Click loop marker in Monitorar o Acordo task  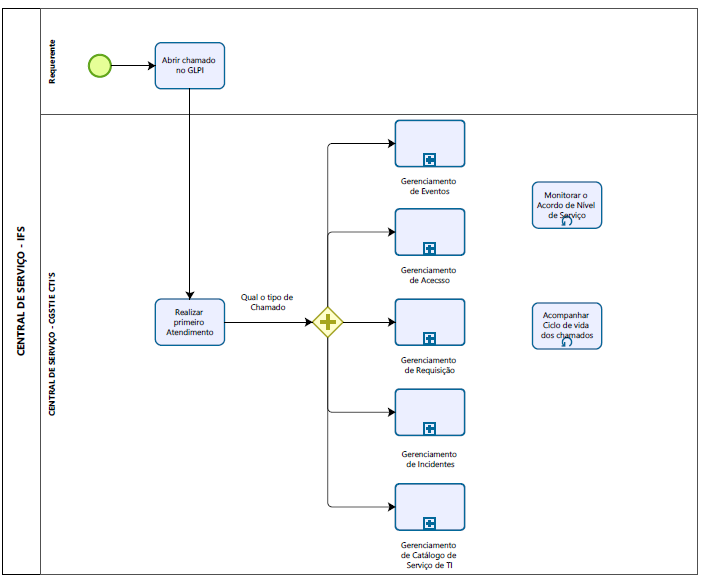coord(567,222)
